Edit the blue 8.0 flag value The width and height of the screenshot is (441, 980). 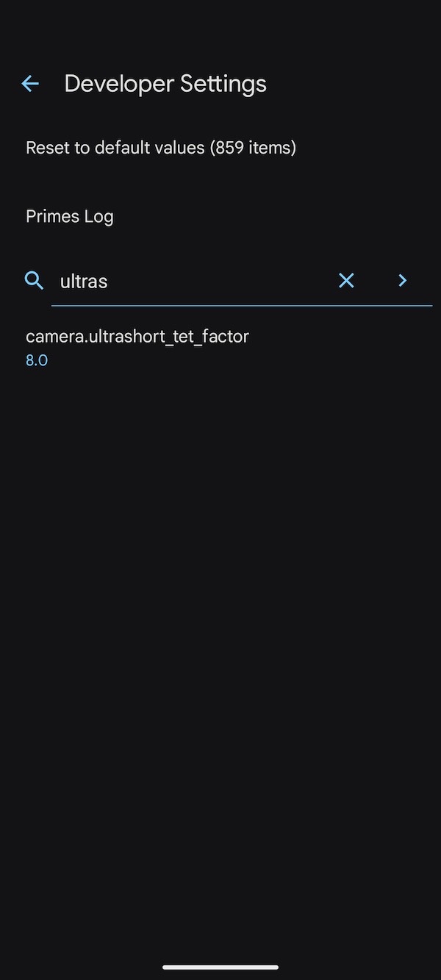point(37,360)
